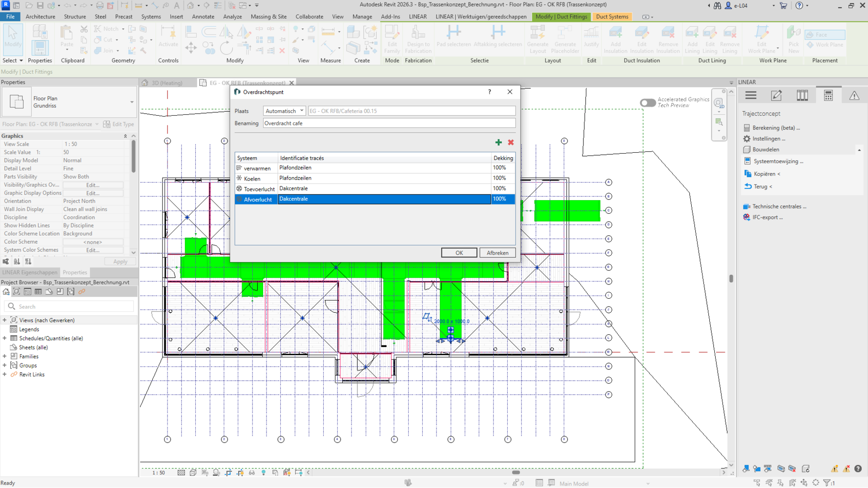Switch to the 3D (Heating) view tab
868x488 pixels.
pyautogui.click(x=166, y=83)
